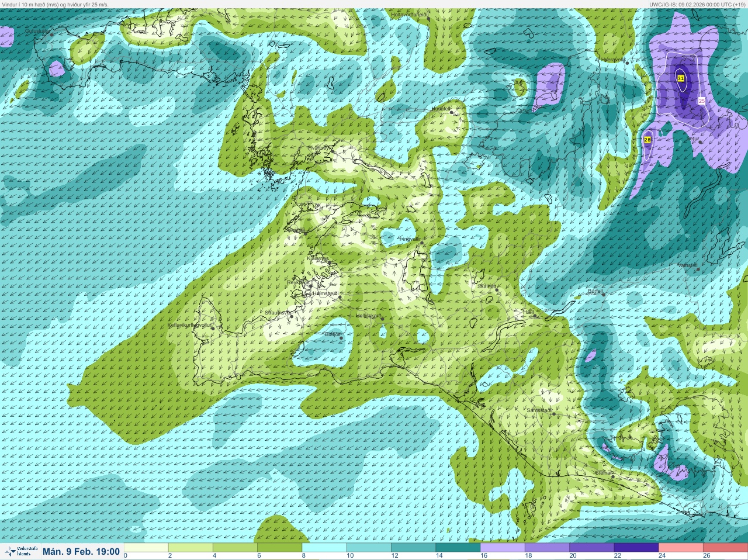The image size is (748, 560).
Task: Click the Hólmsheiði station label
Action: [x=325, y=293]
